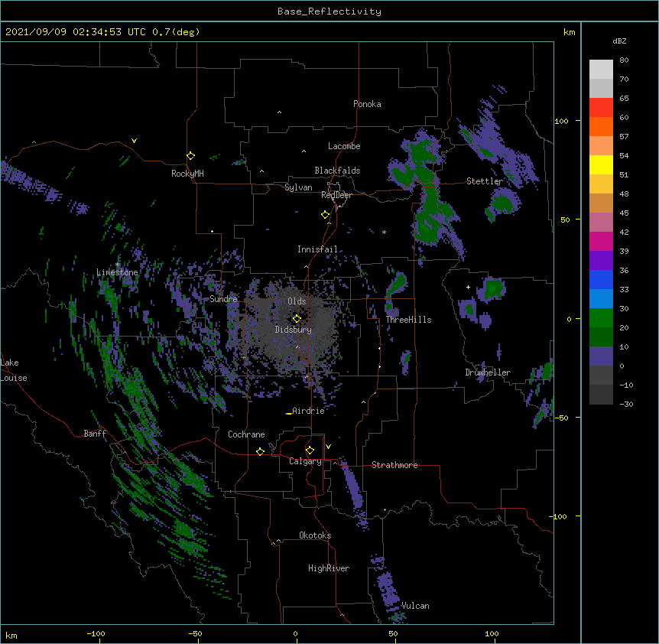659x644 pixels.
Task: Click the RockyMH label
Action: [187, 174]
